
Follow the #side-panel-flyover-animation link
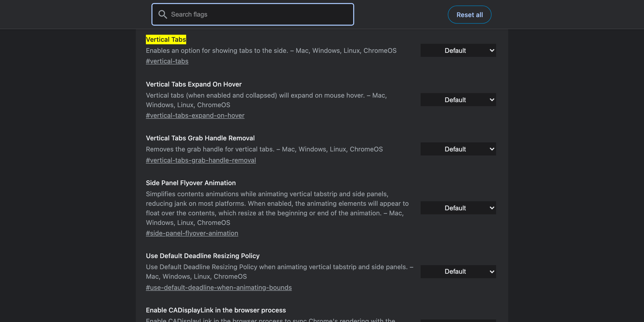tap(192, 233)
